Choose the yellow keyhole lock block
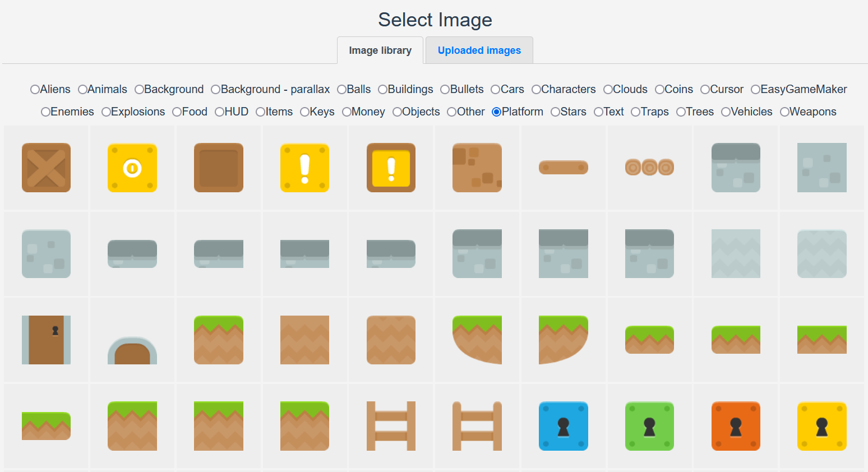This screenshot has width=868, height=472. [821, 426]
